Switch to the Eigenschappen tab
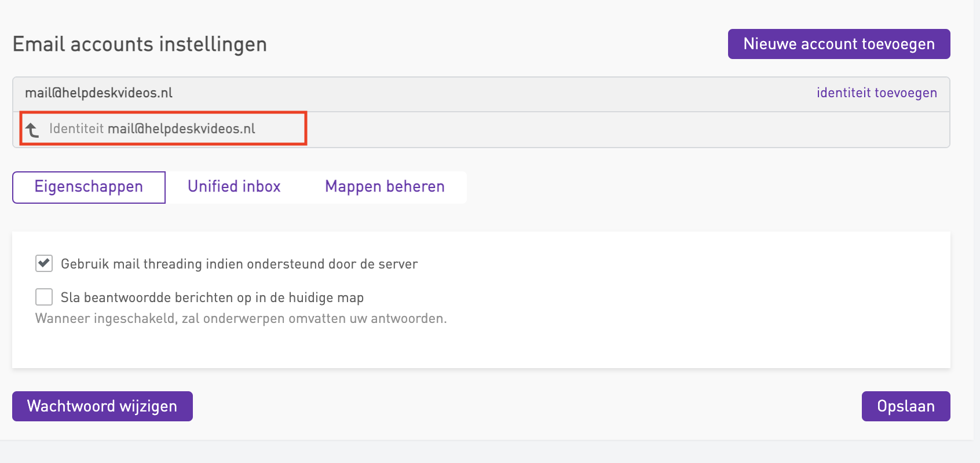 pyautogui.click(x=89, y=187)
